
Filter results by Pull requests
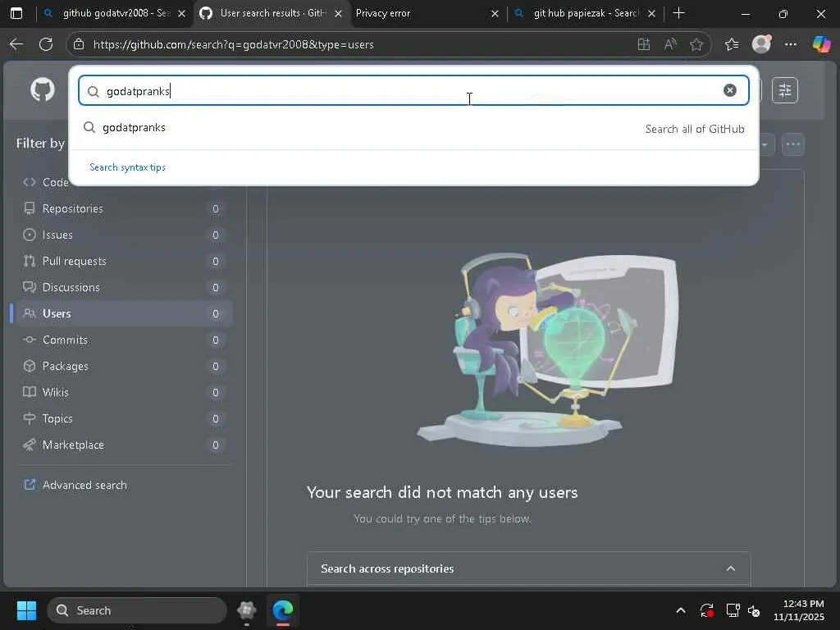(123, 261)
